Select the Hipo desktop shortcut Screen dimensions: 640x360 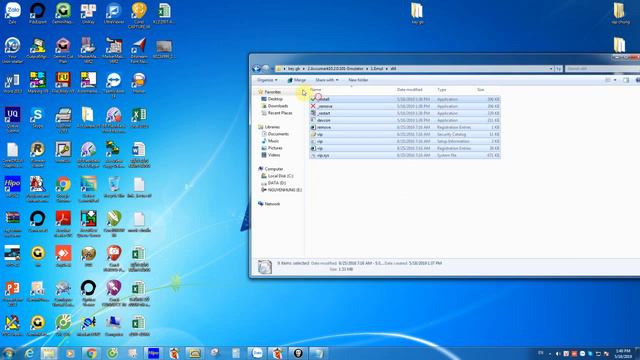(13, 187)
